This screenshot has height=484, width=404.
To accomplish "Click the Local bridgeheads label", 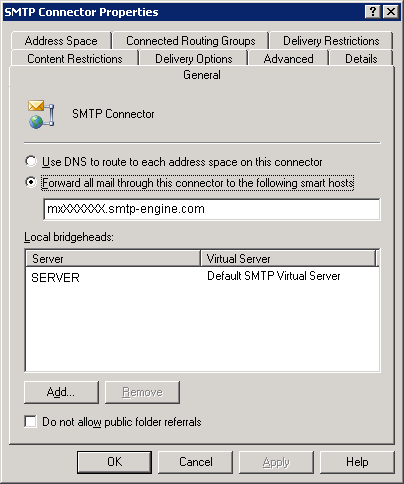I will 69,237.
